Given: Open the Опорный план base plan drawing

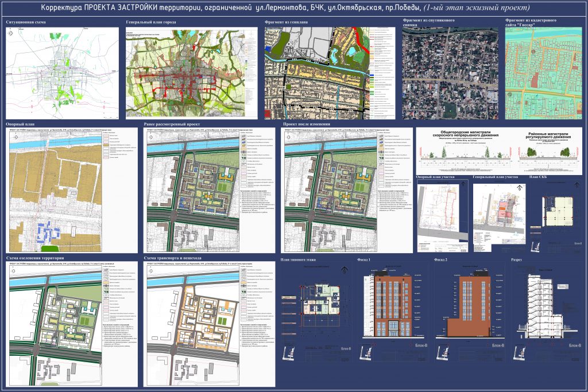Looking at the screenshot, I should [72, 191].
